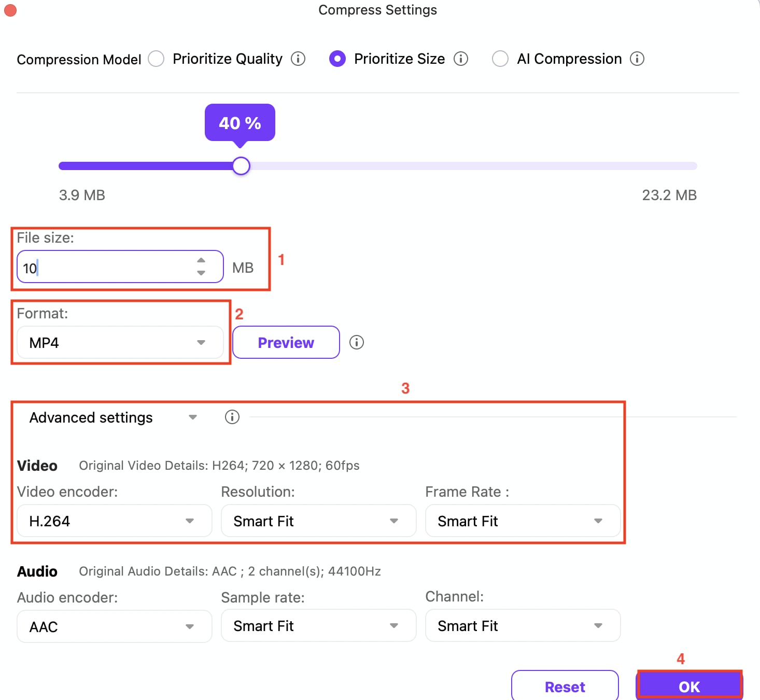The image size is (760, 700).
Task: Click the compression slider handle at 40%
Action: pyautogui.click(x=241, y=166)
